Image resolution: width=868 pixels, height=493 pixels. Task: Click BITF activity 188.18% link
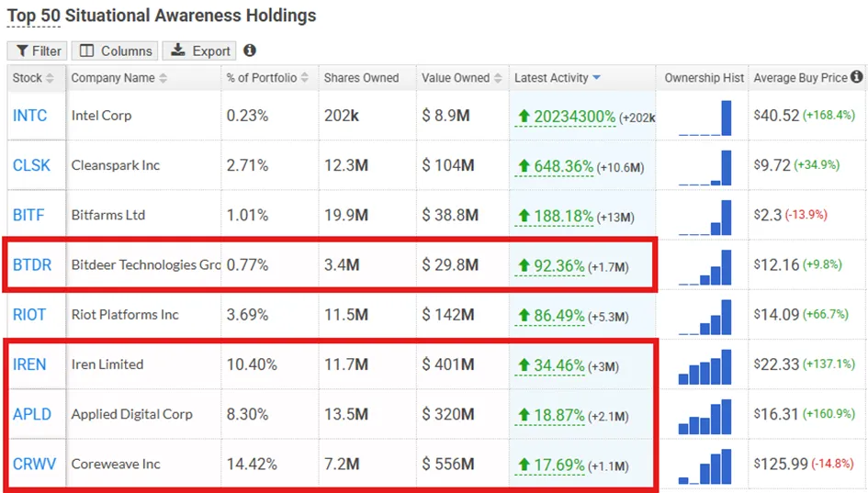555,217
